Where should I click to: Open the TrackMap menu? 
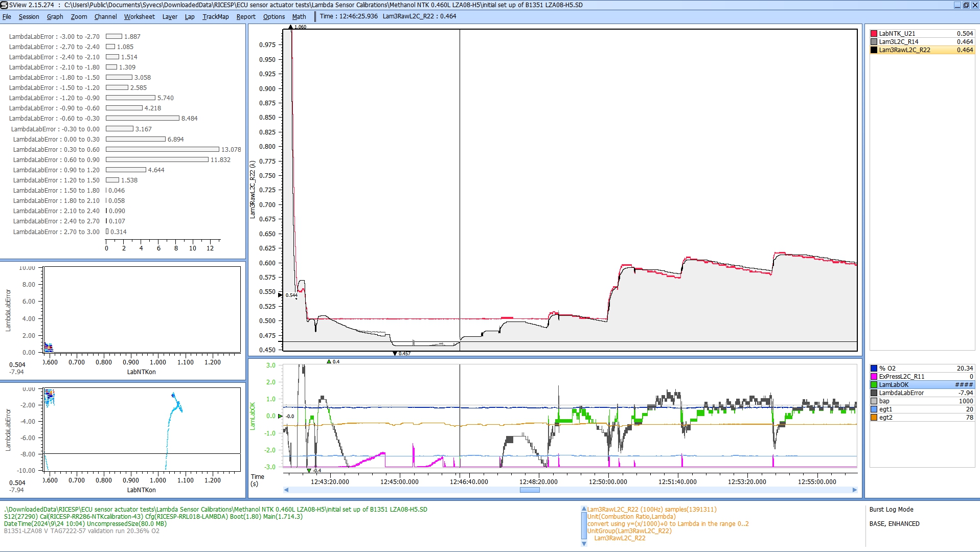215,16
